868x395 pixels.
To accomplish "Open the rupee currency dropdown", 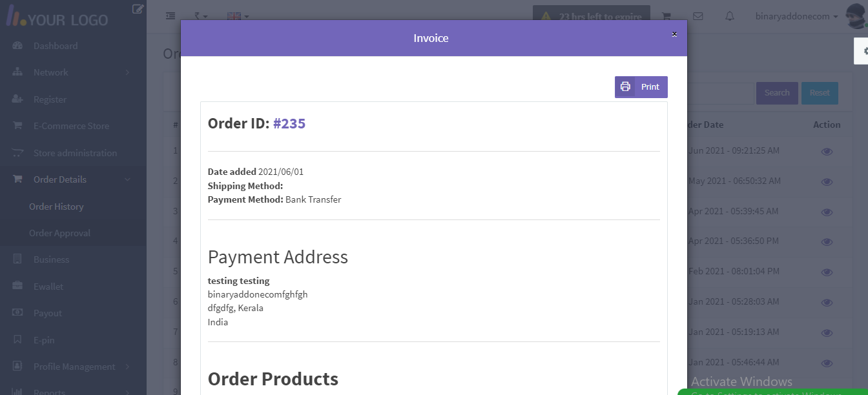I will pos(201,16).
